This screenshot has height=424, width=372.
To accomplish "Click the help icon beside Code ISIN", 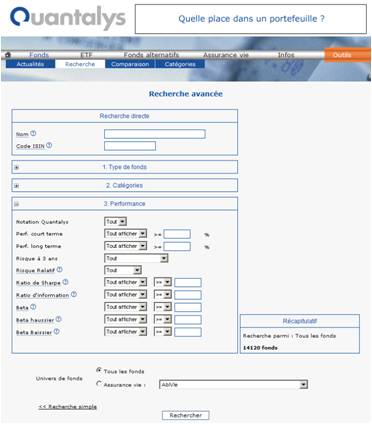I will (x=49, y=145).
